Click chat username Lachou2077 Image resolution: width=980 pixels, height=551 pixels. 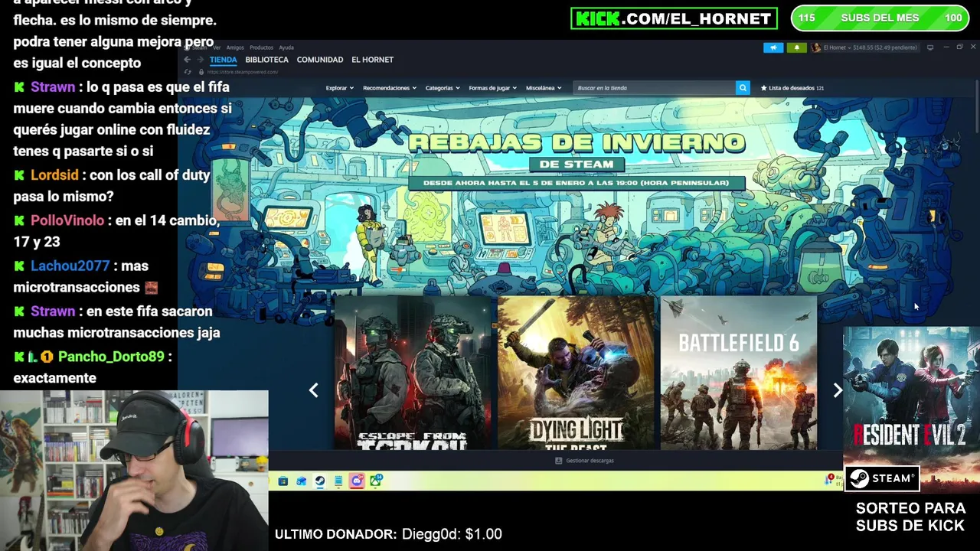pyautogui.click(x=70, y=266)
